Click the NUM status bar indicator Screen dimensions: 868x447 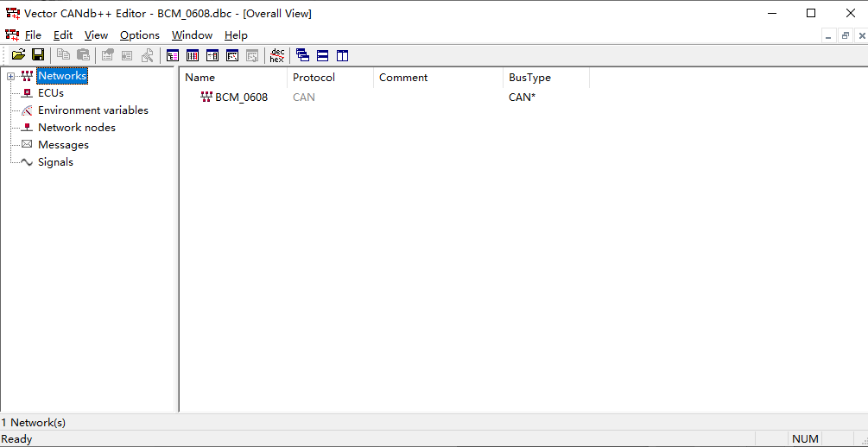[805, 439]
